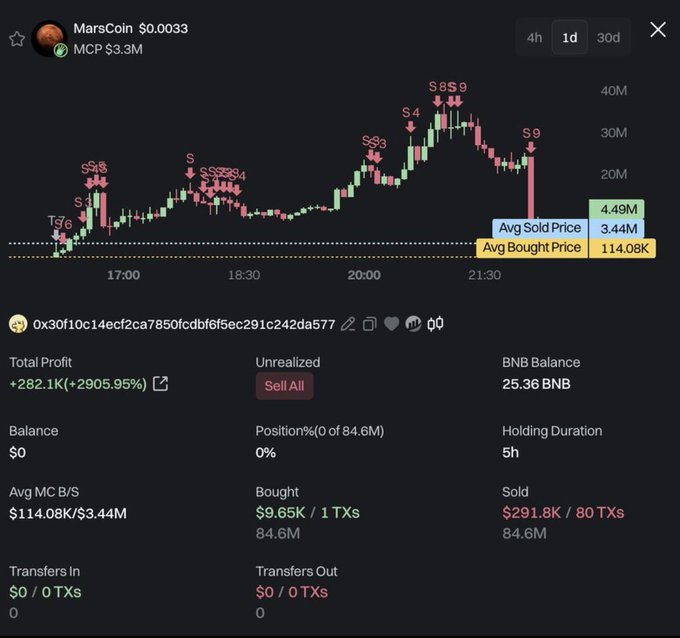Click the green badge on token avatar
Screen dimensions: 680x638
point(61,50)
